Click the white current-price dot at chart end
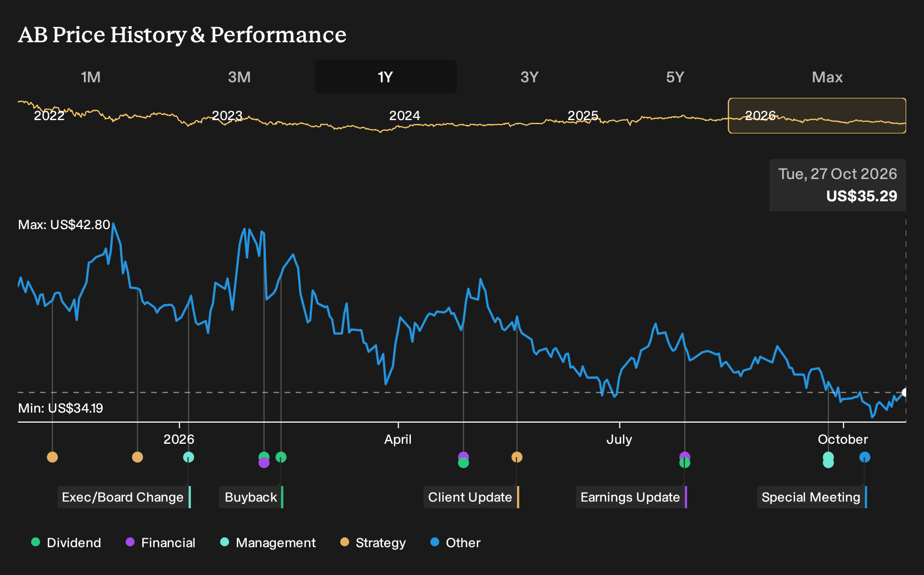 pyautogui.click(x=905, y=393)
